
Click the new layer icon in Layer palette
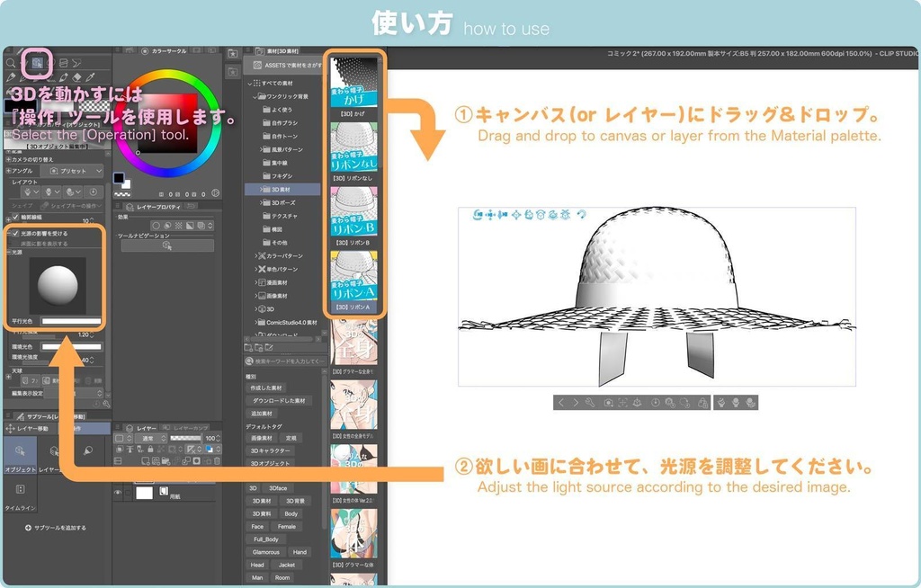tap(147, 461)
